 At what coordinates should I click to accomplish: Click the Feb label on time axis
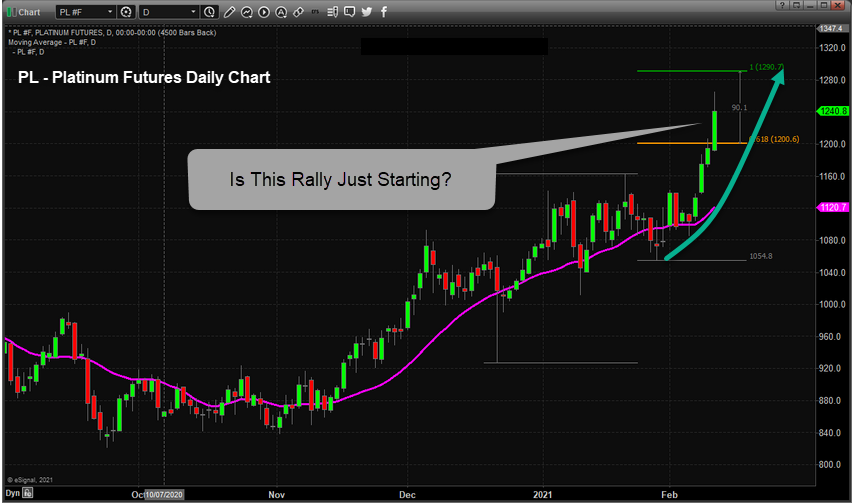[x=669, y=494]
